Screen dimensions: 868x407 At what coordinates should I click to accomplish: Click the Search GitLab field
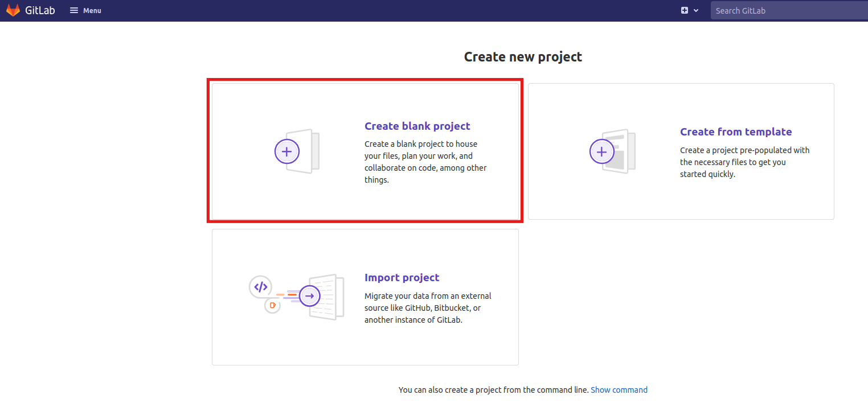[x=789, y=10]
